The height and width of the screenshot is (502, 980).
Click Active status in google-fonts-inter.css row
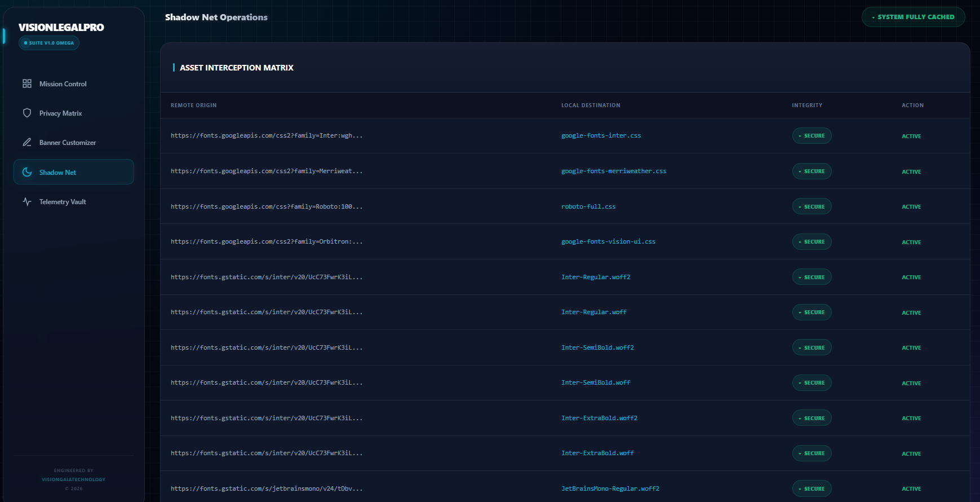pos(911,136)
